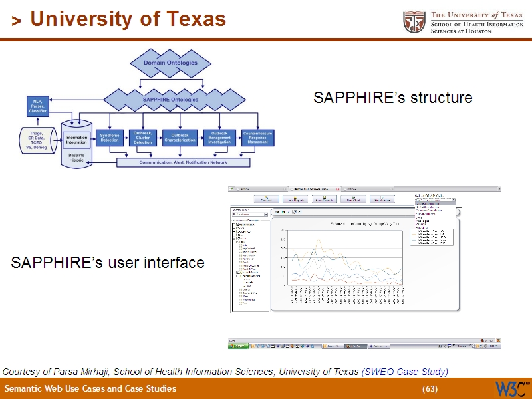This screenshot has width=532, height=399.
Task: Click the Connect toolbar icon
Action: pos(265,199)
